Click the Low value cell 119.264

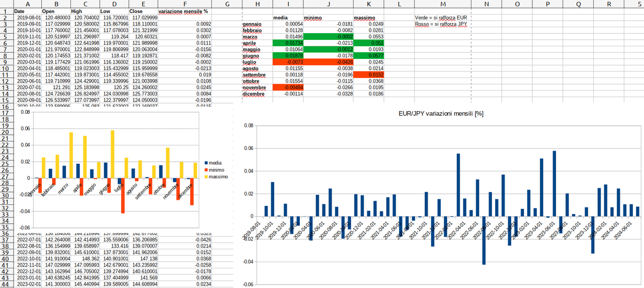coord(114,37)
